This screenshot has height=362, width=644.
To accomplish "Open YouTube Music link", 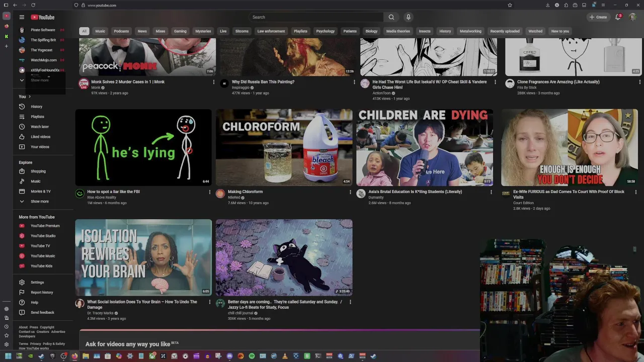I will point(42,256).
